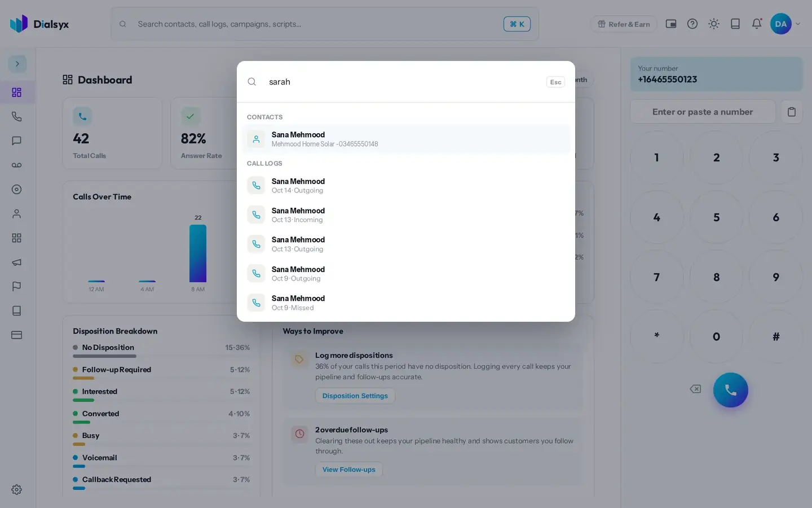Click the Enter or paste a number field
812x508 pixels.
pos(703,112)
